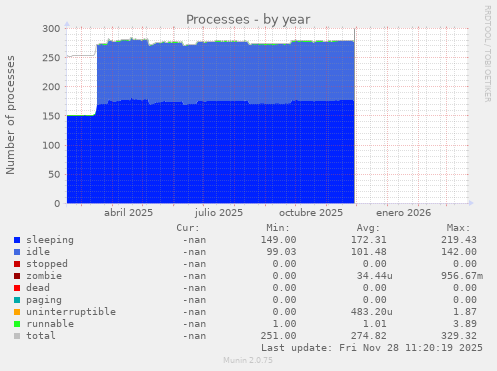Select the 'total' legend label
497x371 pixels.
point(41,336)
